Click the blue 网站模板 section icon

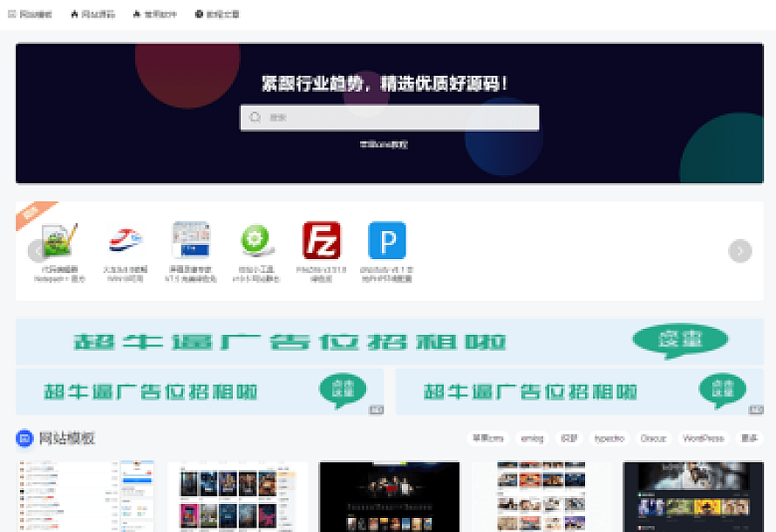(x=25, y=438)
